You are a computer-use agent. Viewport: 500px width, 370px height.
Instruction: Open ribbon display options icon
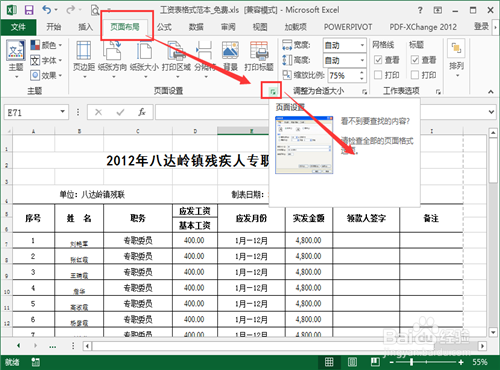[x=438, y=10]
